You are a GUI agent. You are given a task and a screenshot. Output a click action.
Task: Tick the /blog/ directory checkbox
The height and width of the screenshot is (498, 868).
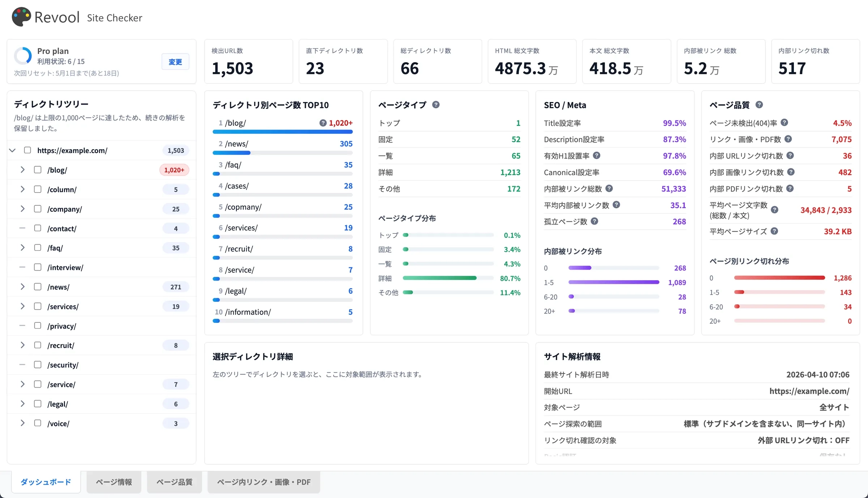tap(38, 170)
